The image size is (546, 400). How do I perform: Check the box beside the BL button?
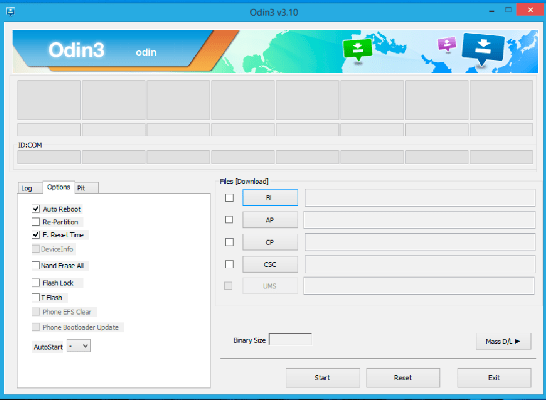tap(229, 198)
